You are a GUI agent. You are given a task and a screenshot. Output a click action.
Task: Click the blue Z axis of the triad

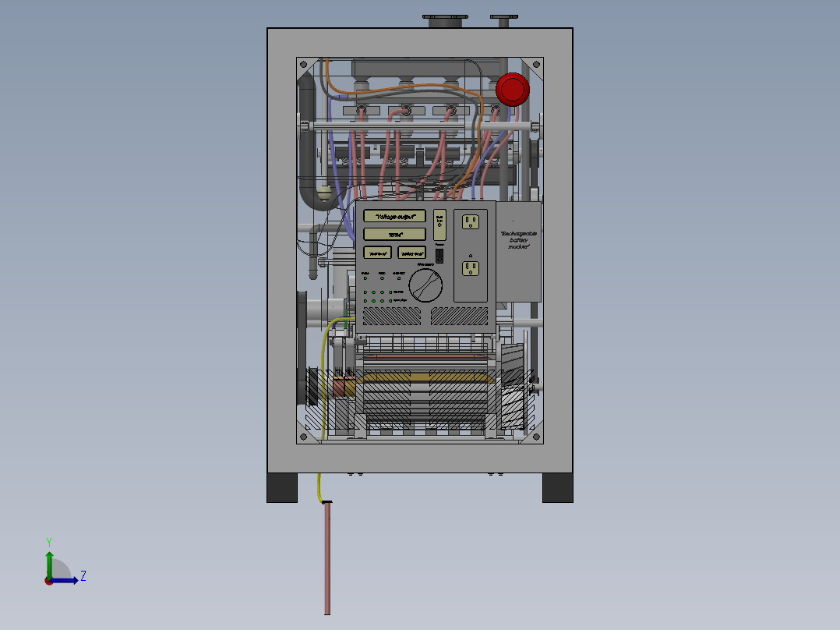pyautogui.click(x=64, y=580)
